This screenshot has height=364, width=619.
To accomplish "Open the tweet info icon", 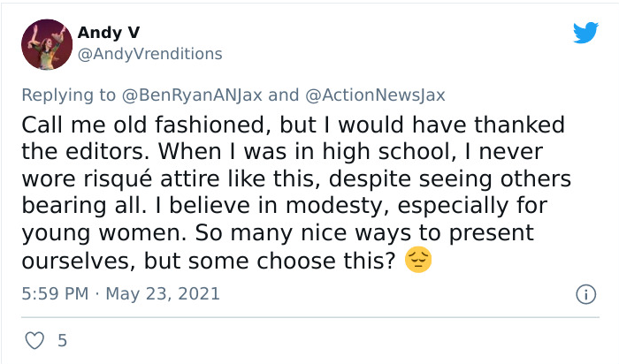I will [x=585, y=294].
